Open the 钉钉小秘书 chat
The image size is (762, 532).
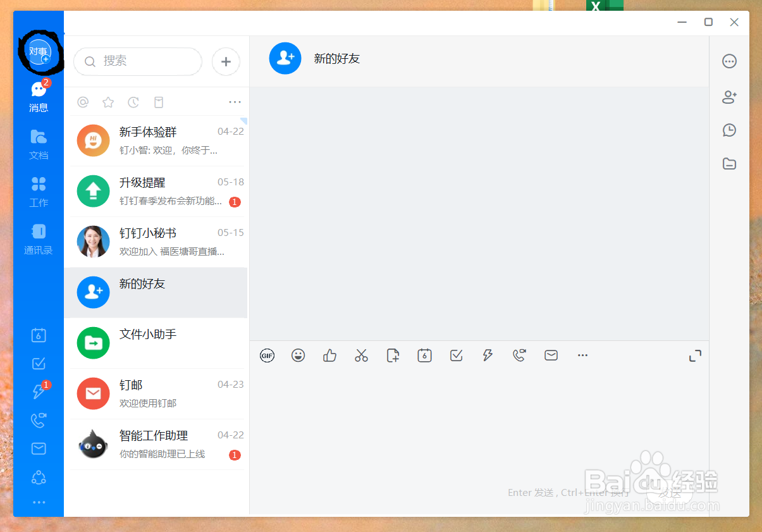(x=156, y=242)
